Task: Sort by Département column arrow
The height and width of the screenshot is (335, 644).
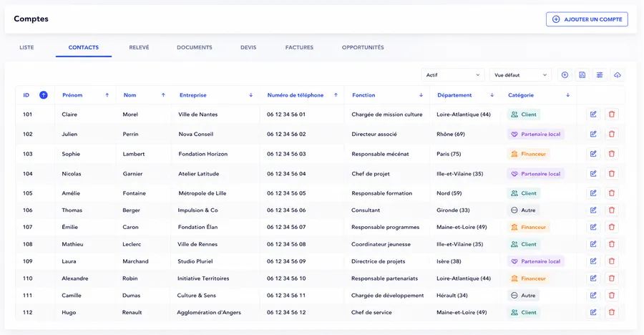Action: tap(492, 95)
